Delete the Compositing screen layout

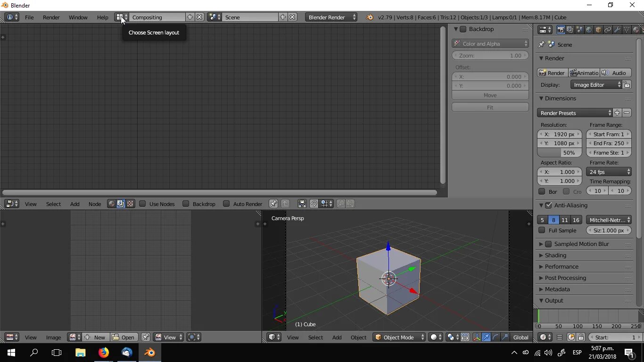click(x=199, y=17)
